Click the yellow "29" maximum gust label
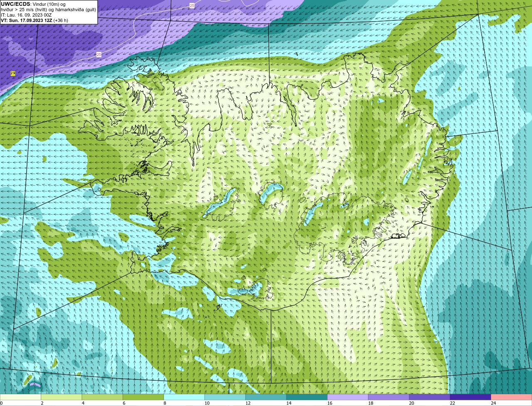The height and width of the screenshot is (406, 532). click(13, 73)
